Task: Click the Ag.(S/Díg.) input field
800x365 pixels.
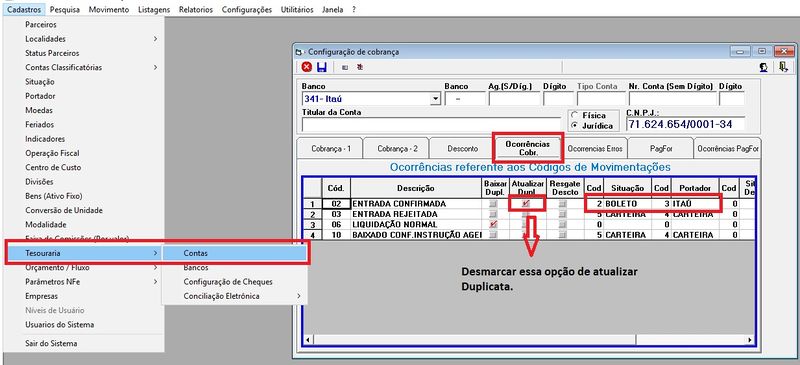Action: [513, 99]
